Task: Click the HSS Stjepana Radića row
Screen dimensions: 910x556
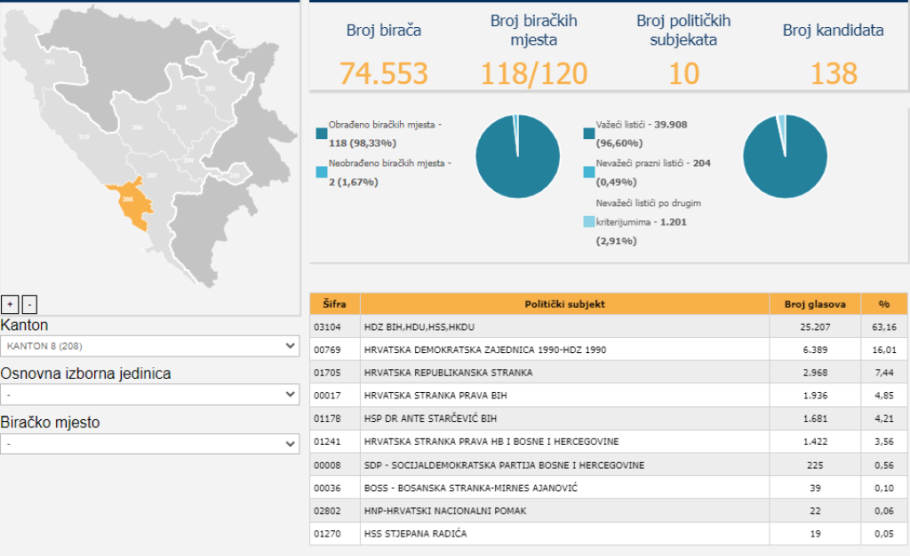Action: [x=565, y=534]
